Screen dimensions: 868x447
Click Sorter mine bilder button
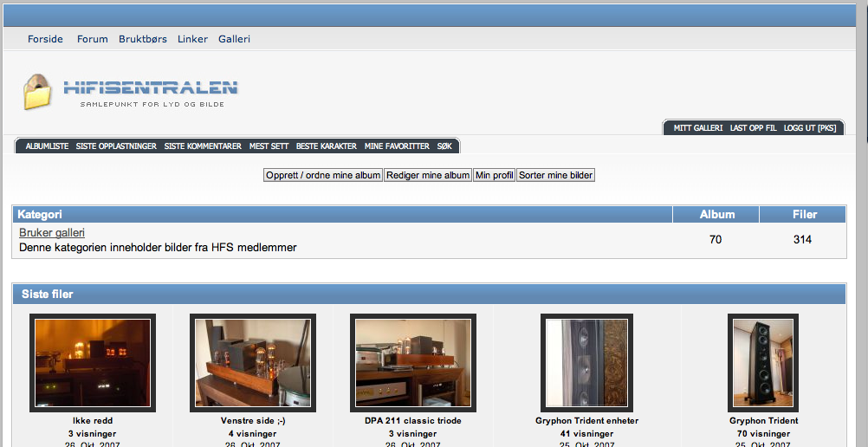pos(556,175)
